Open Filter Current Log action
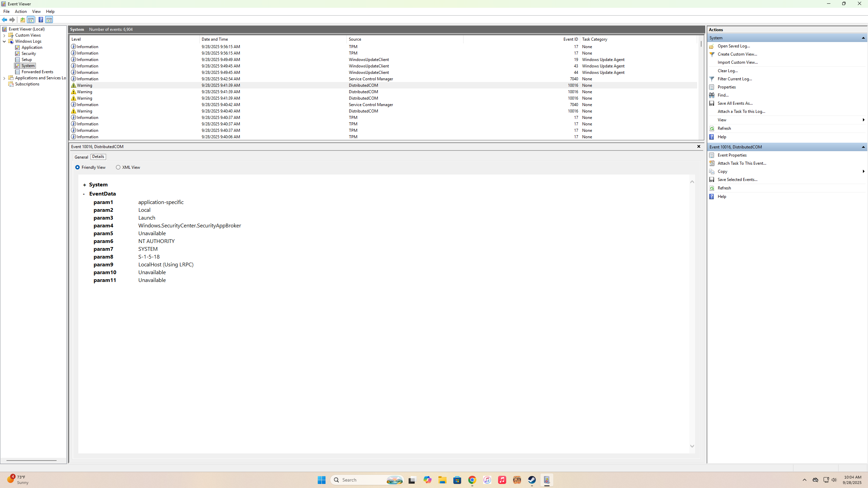The height and width of the screenshot is (488, 868). coord(735,79)
